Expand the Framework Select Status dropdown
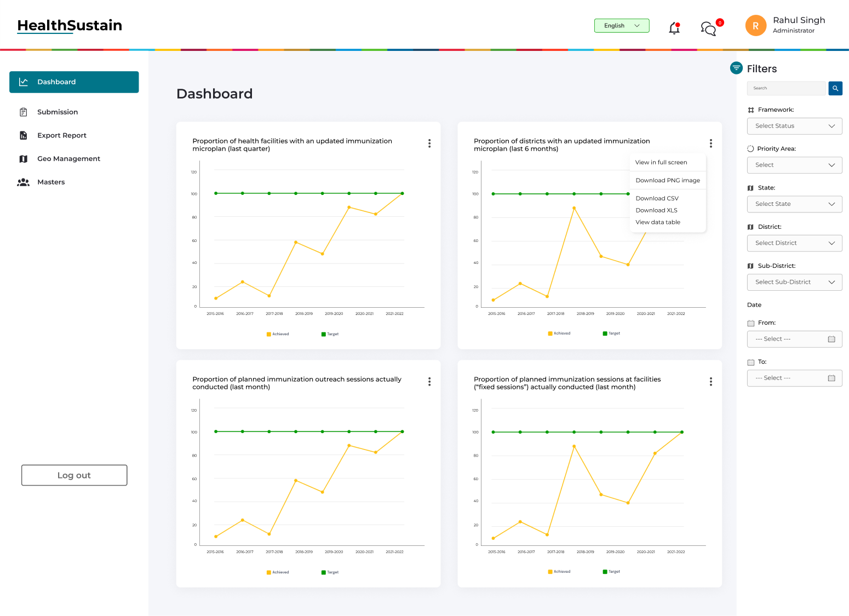Viewport: 849px width, 616px height. click(794, 126)
